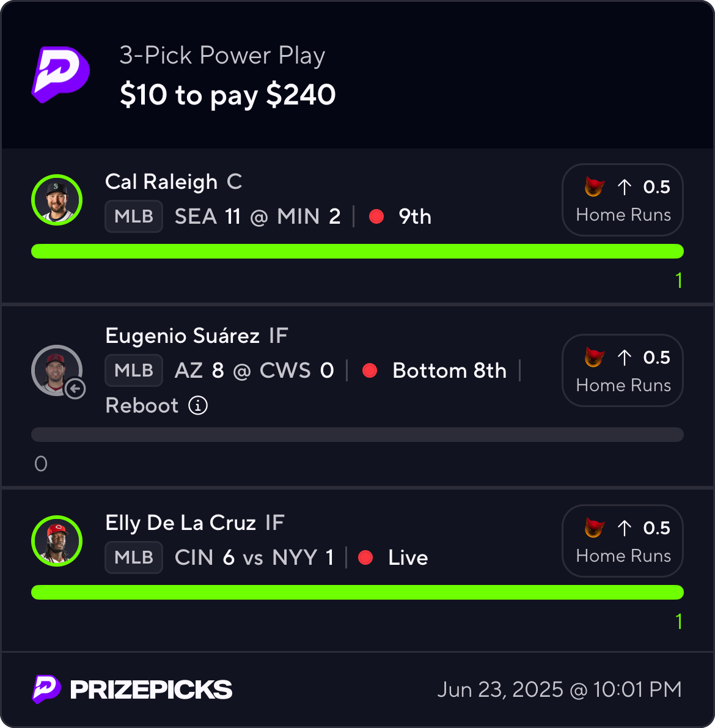Open Eugenio Suárez's player avatar
Screen dimensions: 715x728
[55, 369]
